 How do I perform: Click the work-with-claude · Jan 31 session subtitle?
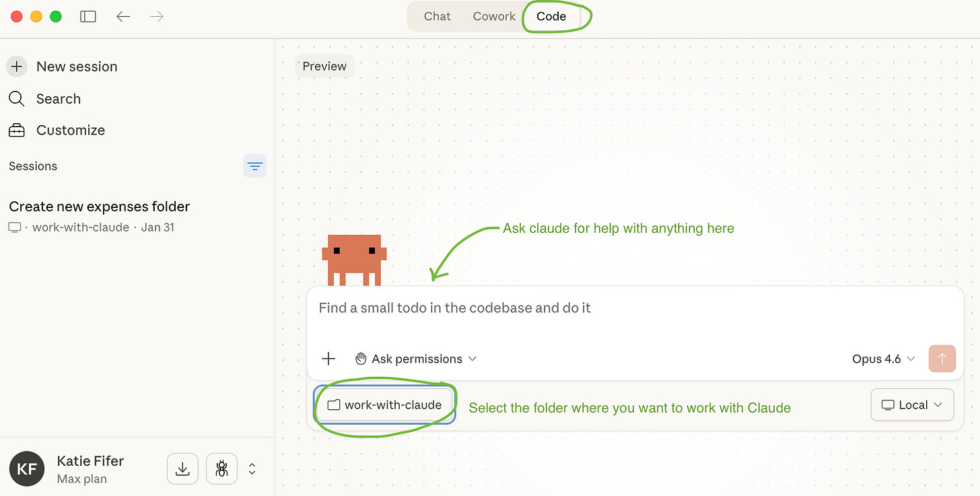103,227
